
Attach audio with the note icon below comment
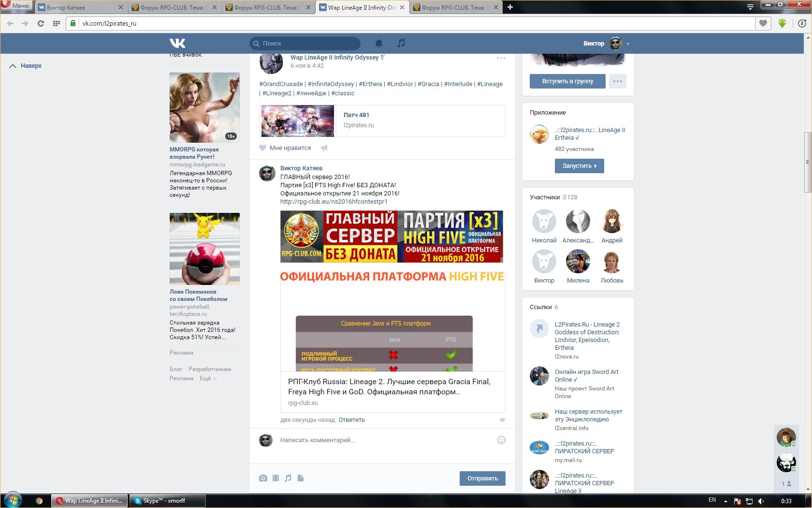click(x=288, y=478)
